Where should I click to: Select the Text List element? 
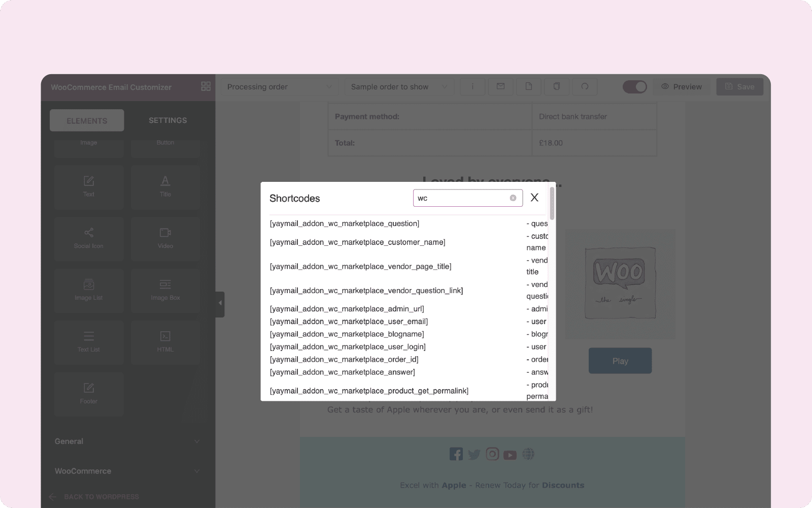pyautogui.click(x=89, y=342)
